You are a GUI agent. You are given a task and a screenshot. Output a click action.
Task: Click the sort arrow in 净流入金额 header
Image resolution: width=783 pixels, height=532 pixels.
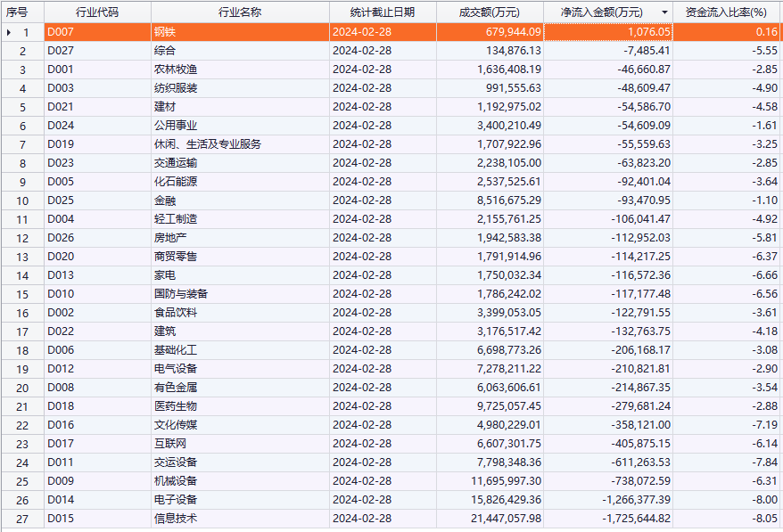tap(663, 12)
